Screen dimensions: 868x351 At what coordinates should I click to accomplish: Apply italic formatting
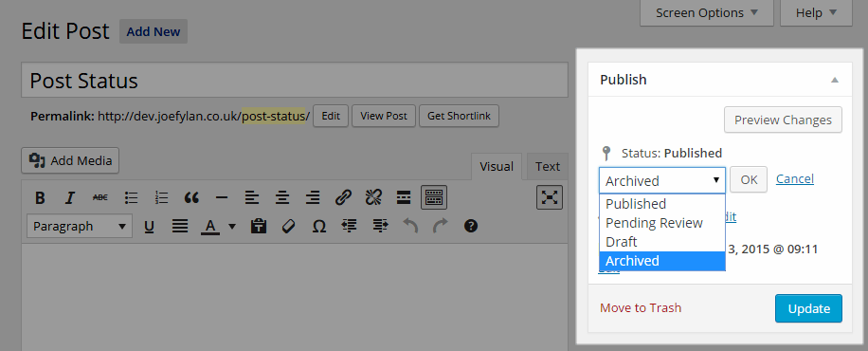70,197
